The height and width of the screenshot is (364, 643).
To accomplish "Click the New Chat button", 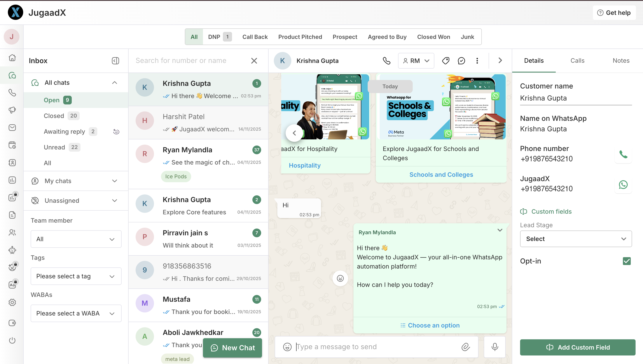I will tap(232, 348).
